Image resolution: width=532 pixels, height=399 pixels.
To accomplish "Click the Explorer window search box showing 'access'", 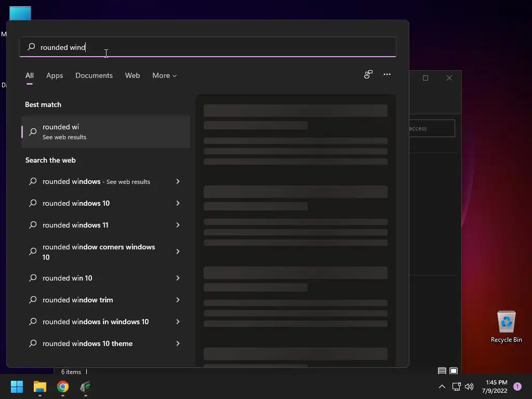I will click(432, 128).
